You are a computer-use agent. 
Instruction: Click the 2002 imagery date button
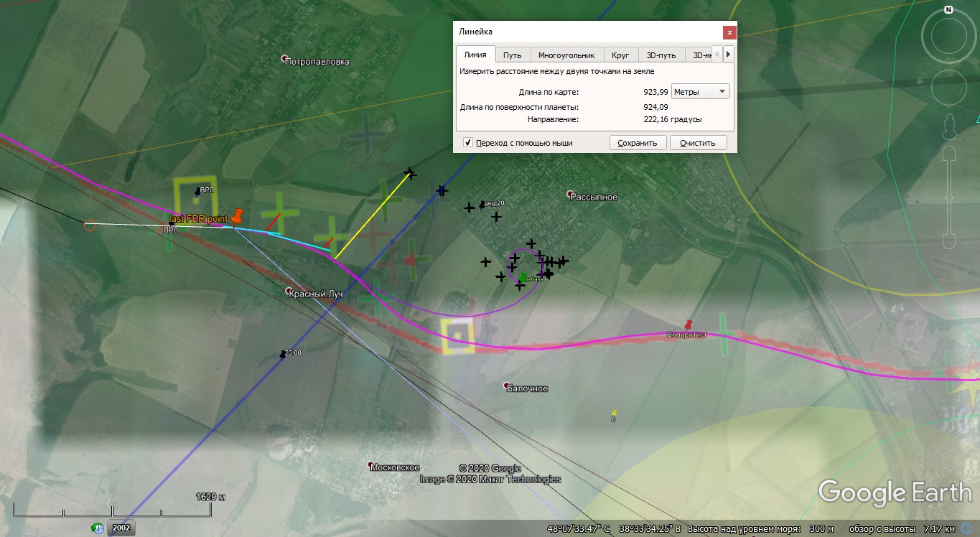pos(121,528)
